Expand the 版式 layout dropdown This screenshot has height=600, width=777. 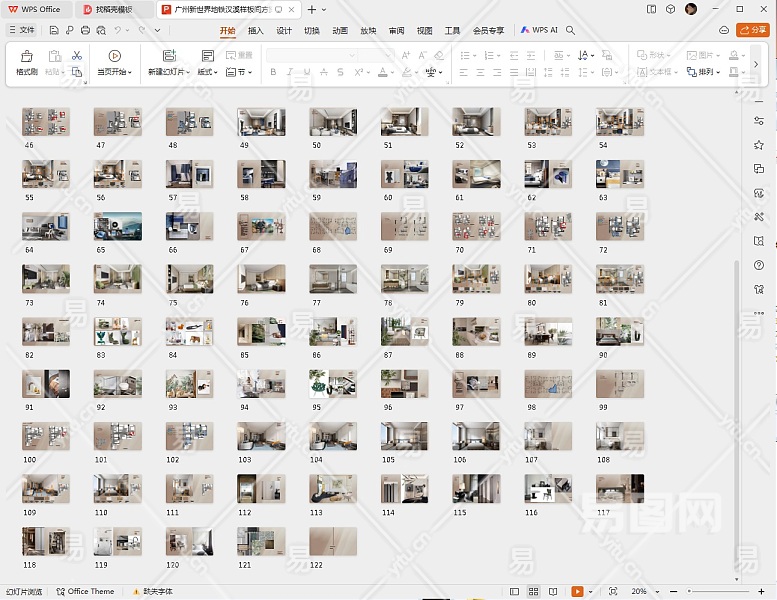click(x=208, y=72)
